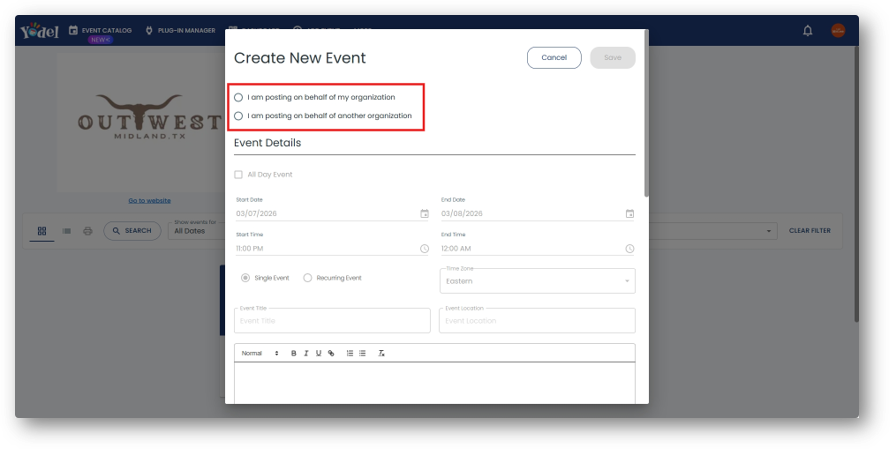The height and width of the screenshot is (449, 890).
Task: Click the End Date field
Action: (538, 214)
